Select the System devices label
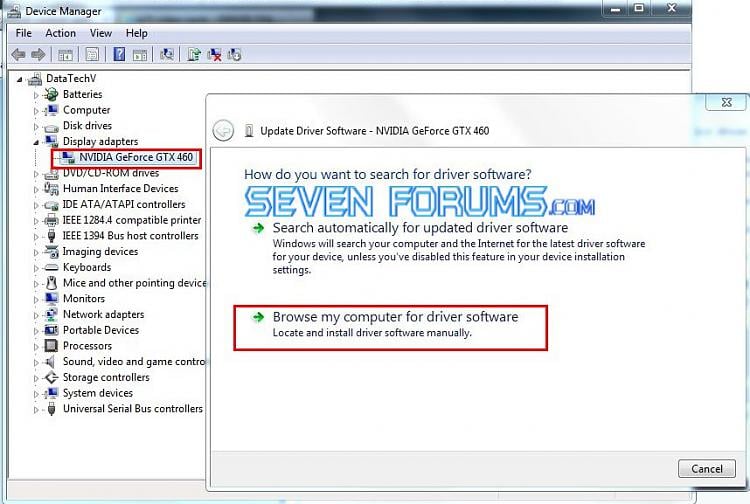 coord(98,393)
